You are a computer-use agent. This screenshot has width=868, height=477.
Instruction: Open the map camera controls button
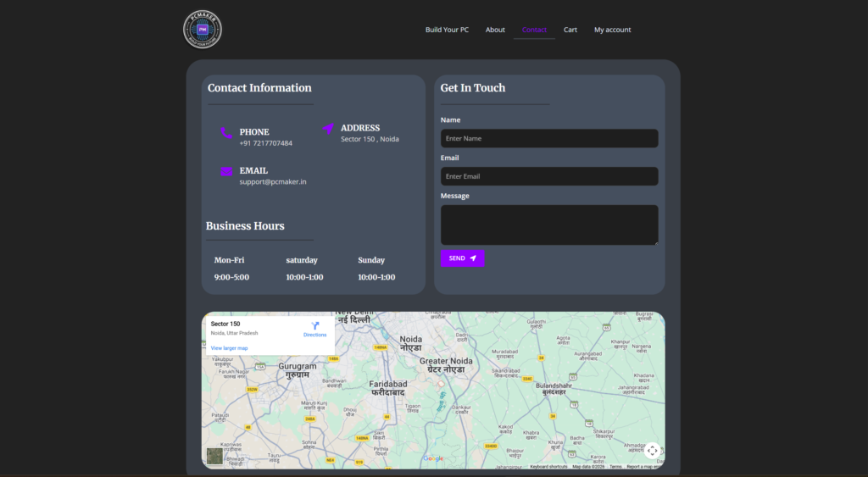[652, 451]
